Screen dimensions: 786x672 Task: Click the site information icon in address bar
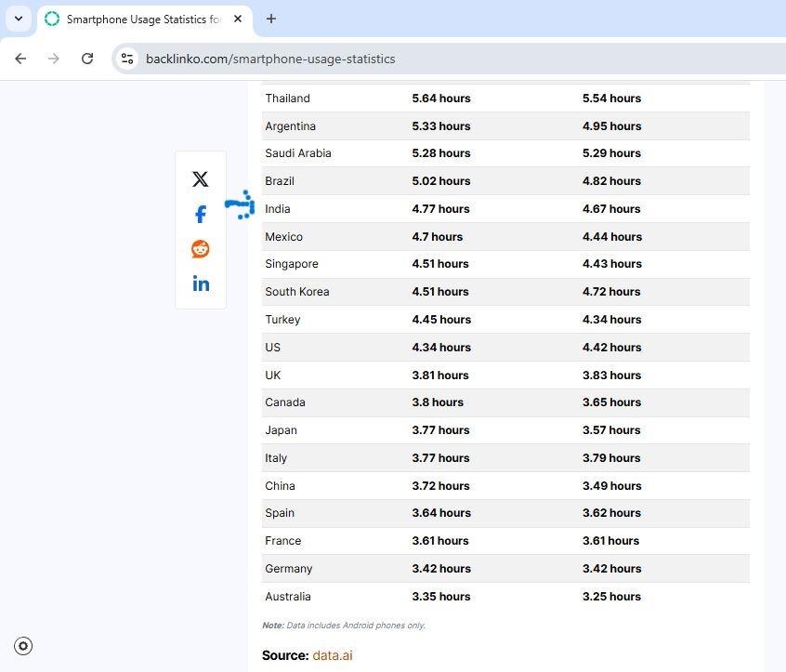[x=127, y=59]
